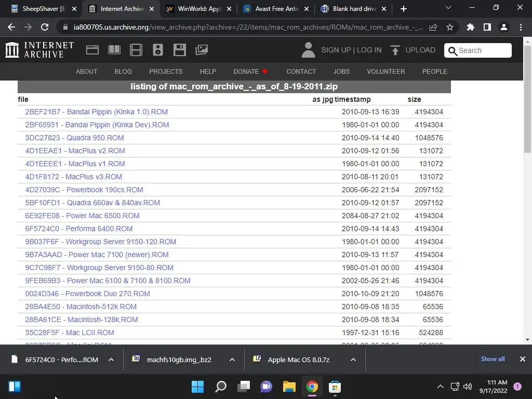Open the Chrome extensions puzzle icon
The height and width of the screenshot is (399, 532).
471,27
